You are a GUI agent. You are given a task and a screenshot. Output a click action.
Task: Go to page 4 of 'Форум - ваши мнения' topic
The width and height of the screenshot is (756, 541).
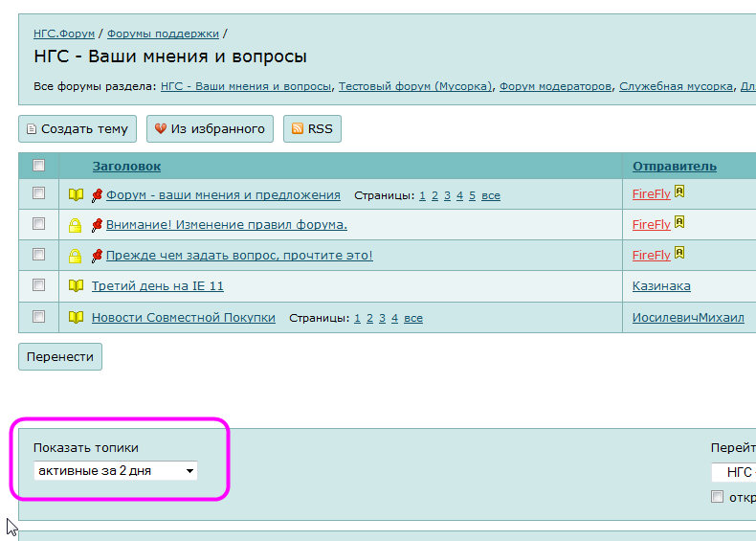coord(460,195)
